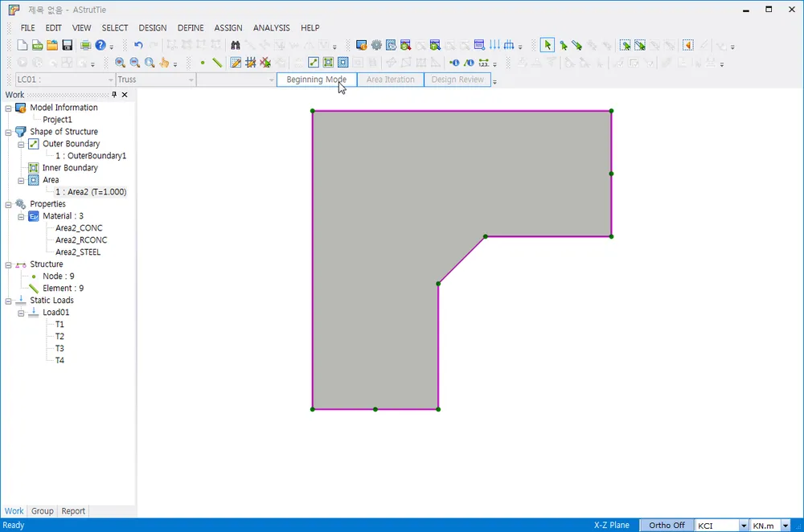Select load T3 in tree
Image resolution: width=804 pixels, height=532 pixels.
click(x=59, y=349)
